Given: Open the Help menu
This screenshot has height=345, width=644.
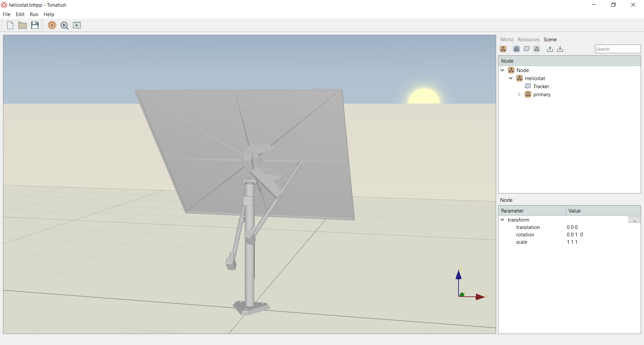Looking at the screenshot, I should tap(49, 14).
